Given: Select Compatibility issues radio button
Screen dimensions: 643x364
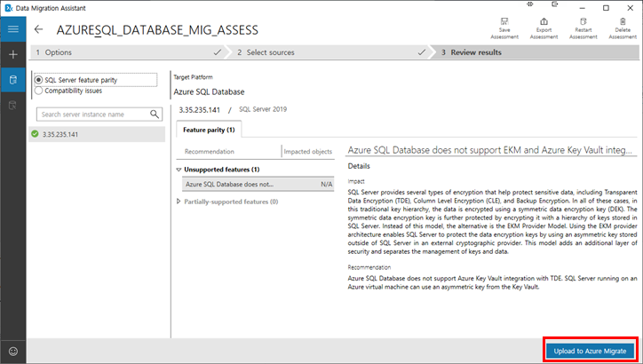Looking at the screenshot, I should click(38, 91).
